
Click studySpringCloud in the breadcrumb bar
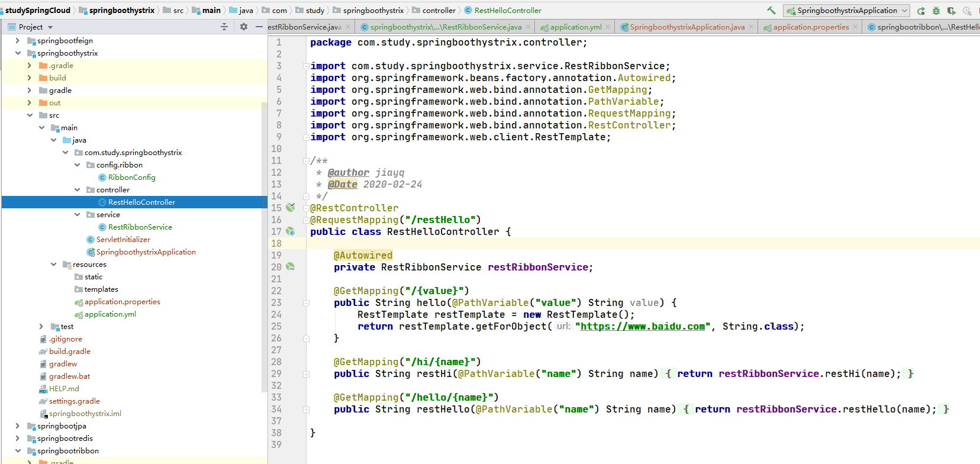(x=37, y=11)
